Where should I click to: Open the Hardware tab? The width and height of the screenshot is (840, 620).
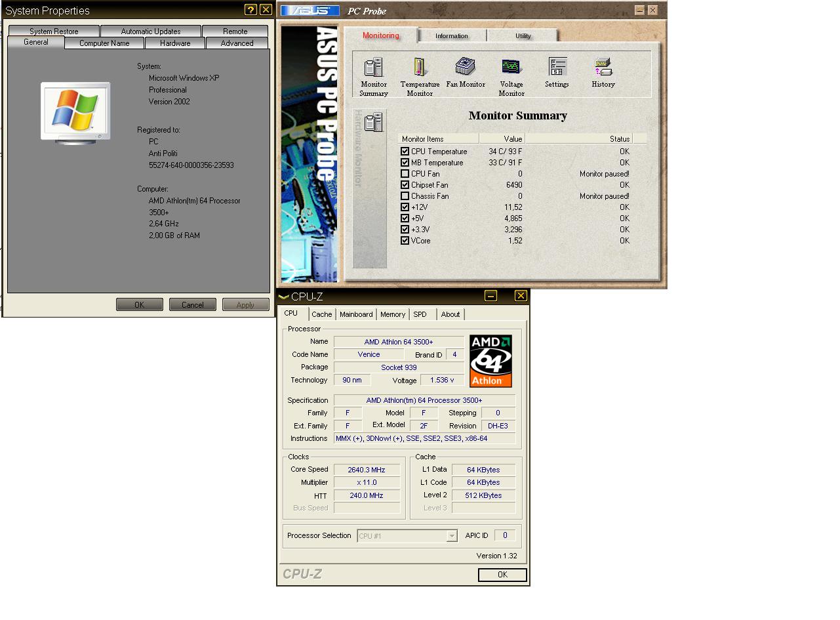175,43
